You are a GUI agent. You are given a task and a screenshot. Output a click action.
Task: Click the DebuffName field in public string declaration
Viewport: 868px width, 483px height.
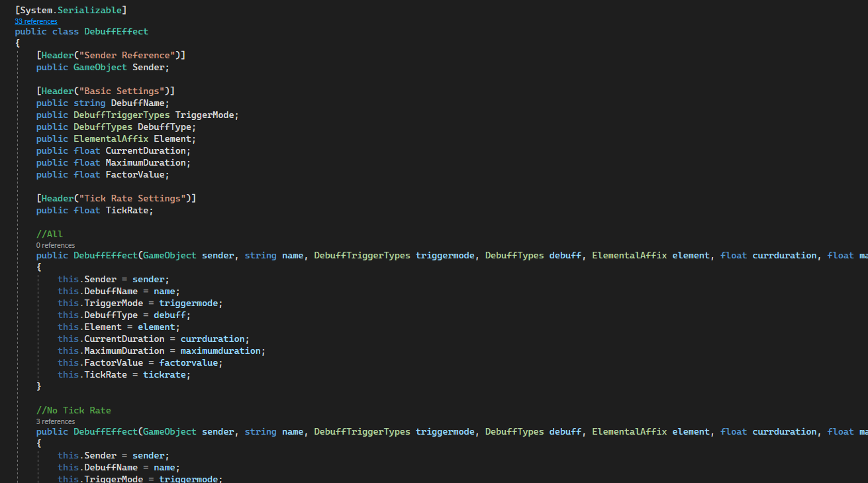(x=138, y=103)
